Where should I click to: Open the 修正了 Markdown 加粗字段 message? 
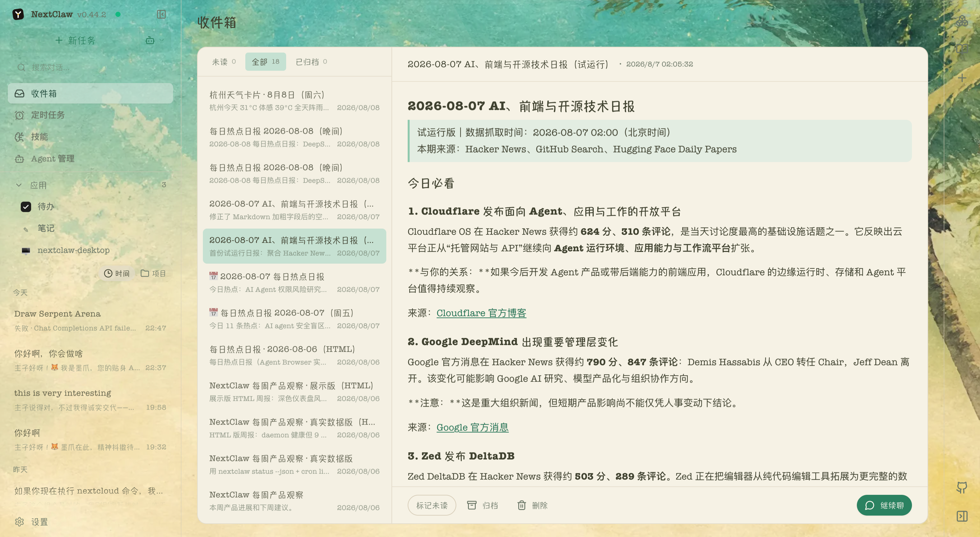[295, 210]
